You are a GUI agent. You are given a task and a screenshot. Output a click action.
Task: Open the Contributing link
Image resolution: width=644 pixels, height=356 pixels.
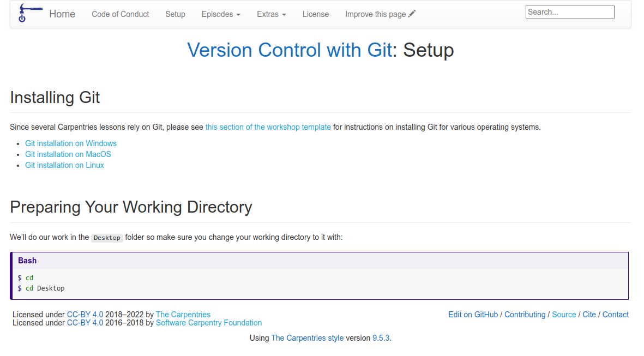[x=525, y=315]
